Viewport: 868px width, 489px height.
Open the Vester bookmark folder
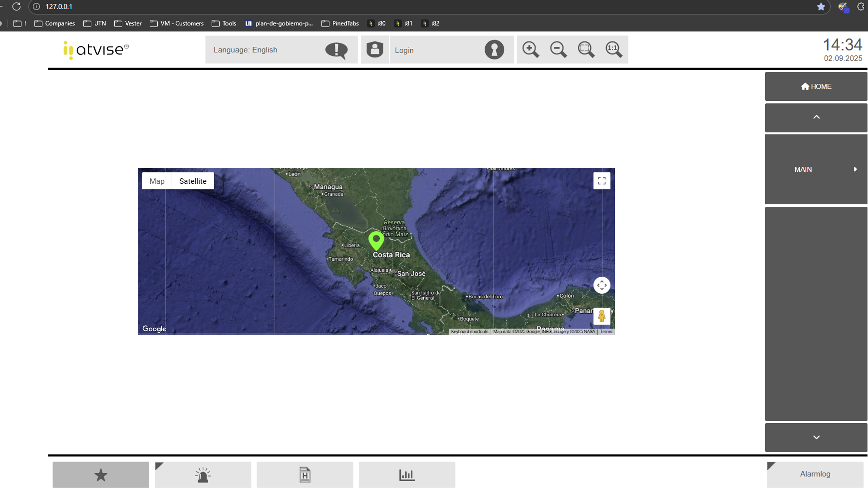[x=128, y=23]
